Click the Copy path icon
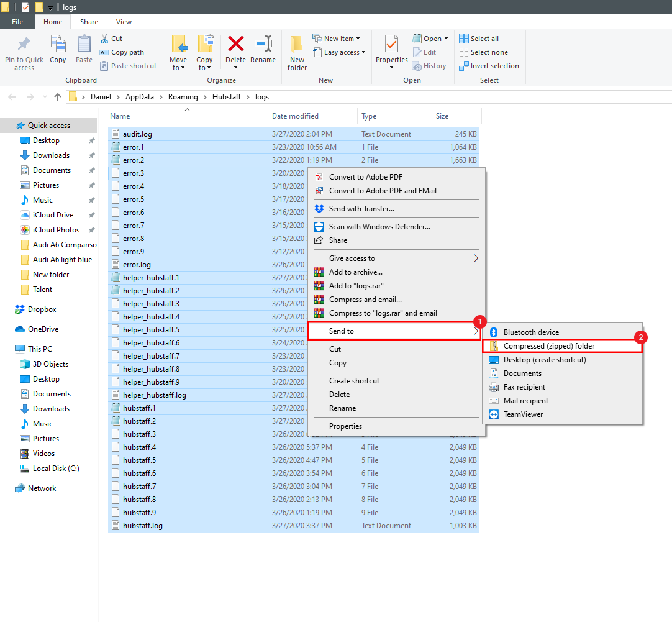 point(104,52)
